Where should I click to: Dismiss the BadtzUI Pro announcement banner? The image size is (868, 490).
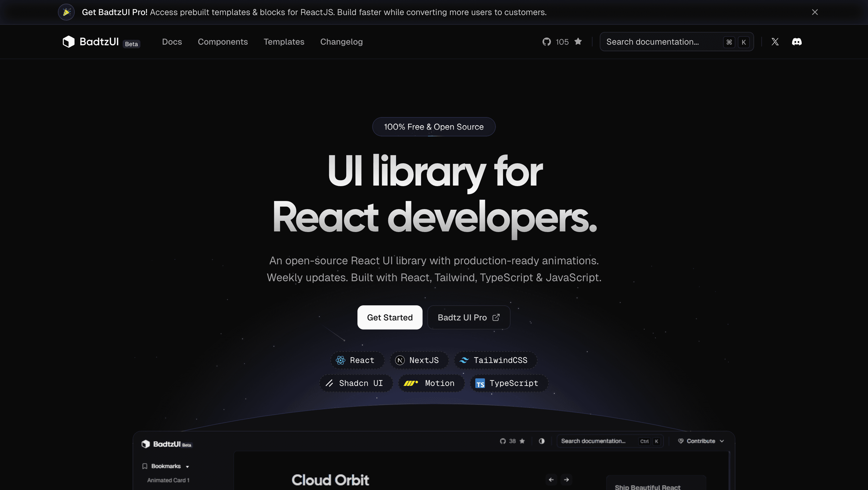click(815, 12)
